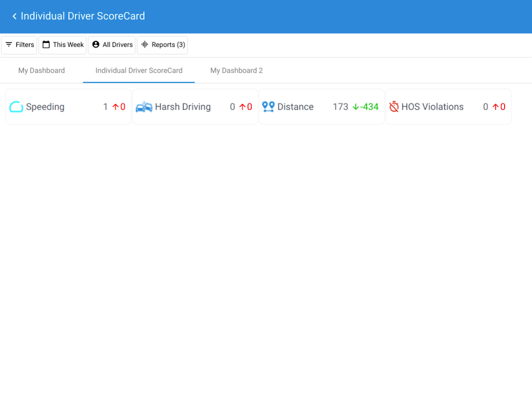Open the Speeding scorecard tile
The height and width of the screenshot is (399, 532).
pos(68,107)
